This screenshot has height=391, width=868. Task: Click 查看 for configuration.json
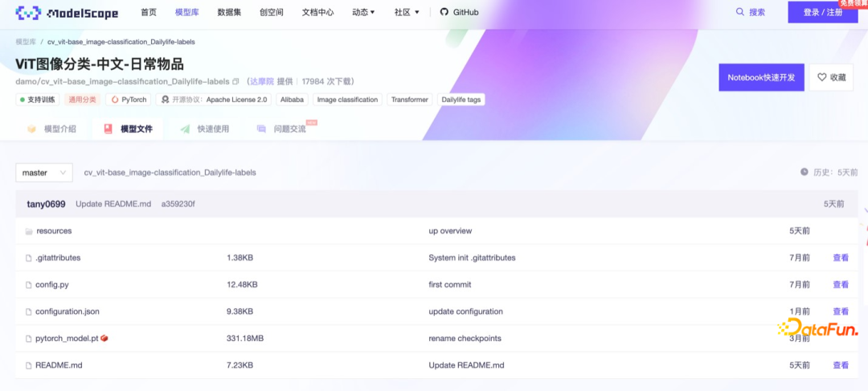pyautogui.click(x=841, y=311)
